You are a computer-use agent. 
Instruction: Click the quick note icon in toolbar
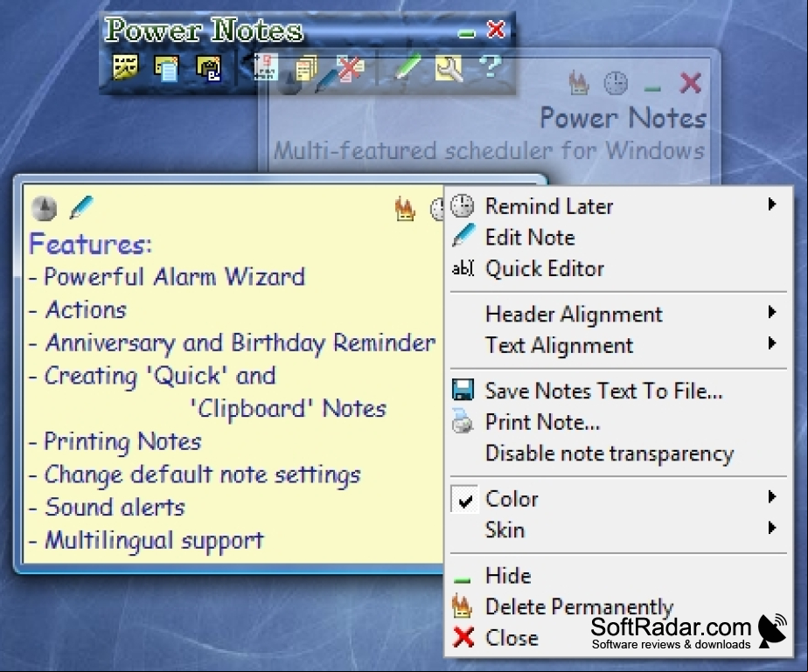point(166,68)
